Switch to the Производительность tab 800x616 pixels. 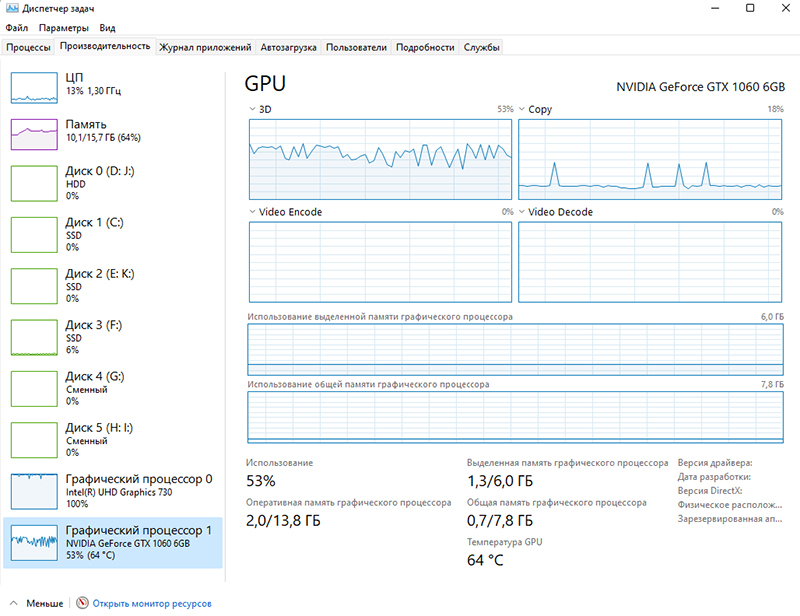point(105,46)
